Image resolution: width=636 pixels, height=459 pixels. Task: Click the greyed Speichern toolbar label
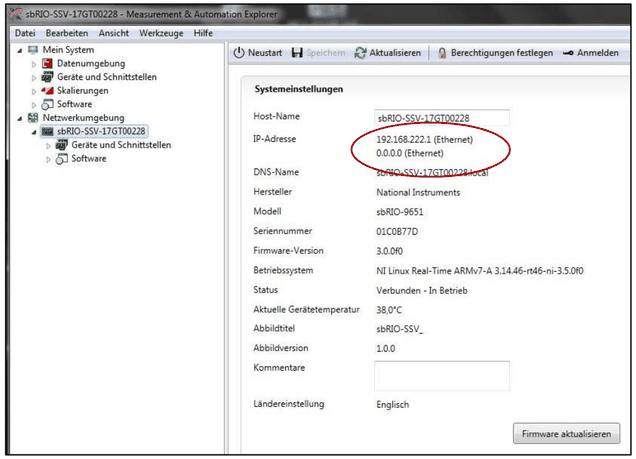(326, 53)
